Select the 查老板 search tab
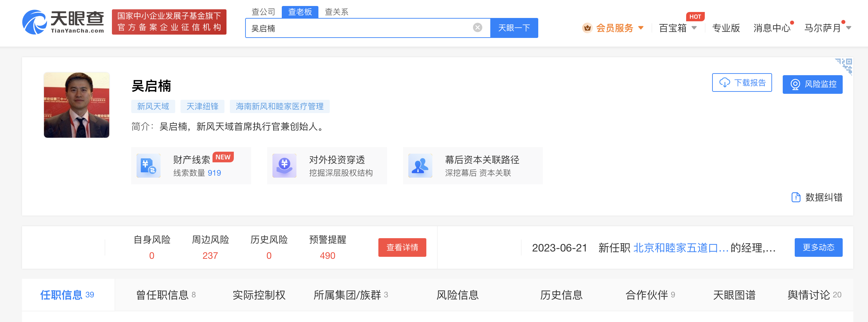 point(300,12)
